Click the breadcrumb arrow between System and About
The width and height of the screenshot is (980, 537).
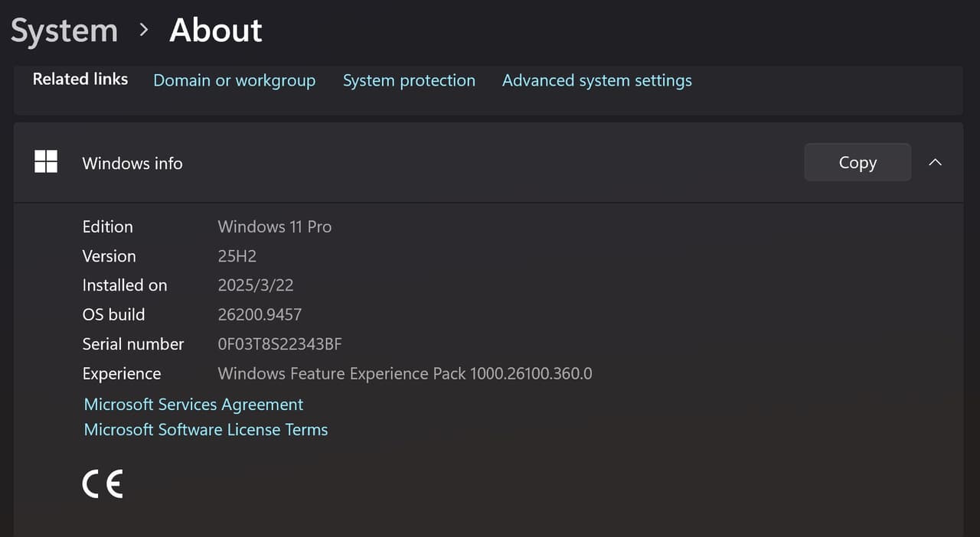click(x=143, y=30)
